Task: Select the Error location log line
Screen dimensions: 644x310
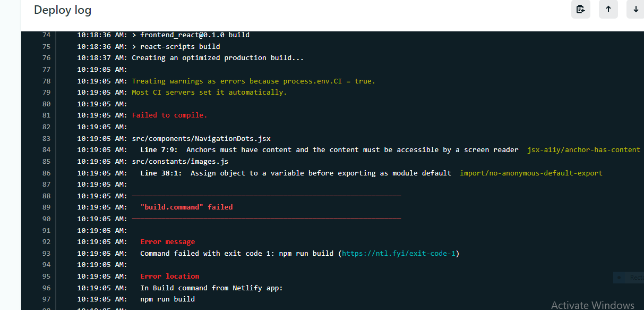Action: point(169,276)
